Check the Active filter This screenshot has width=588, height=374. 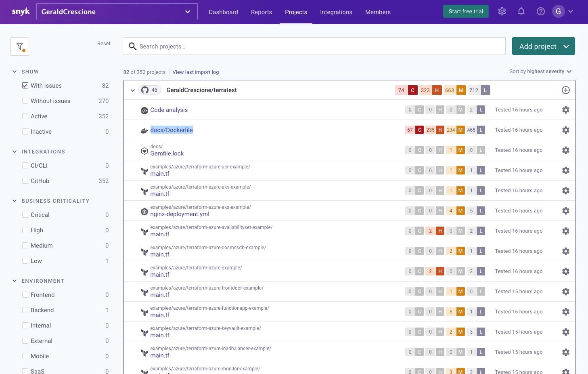click(x=25, y=116)
